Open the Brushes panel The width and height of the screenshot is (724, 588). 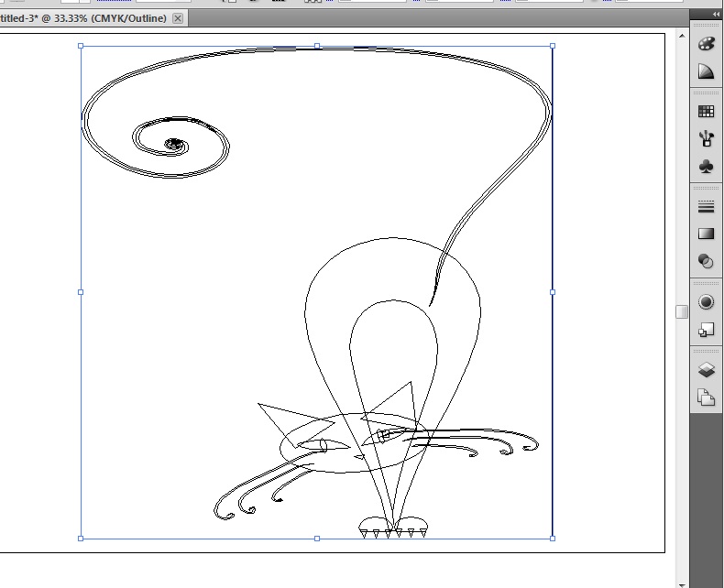point(706,139)
